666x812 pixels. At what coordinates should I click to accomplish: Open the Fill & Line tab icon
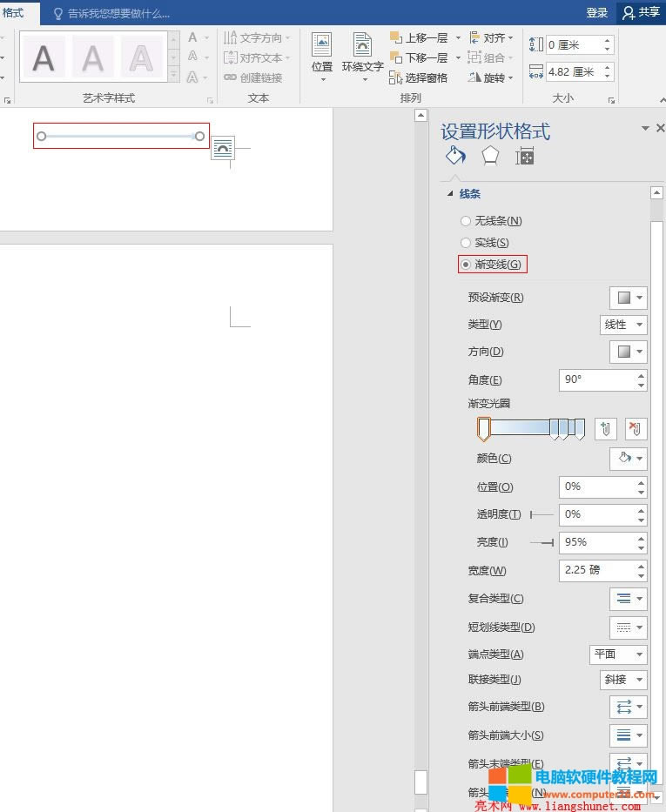pos(455,156)
